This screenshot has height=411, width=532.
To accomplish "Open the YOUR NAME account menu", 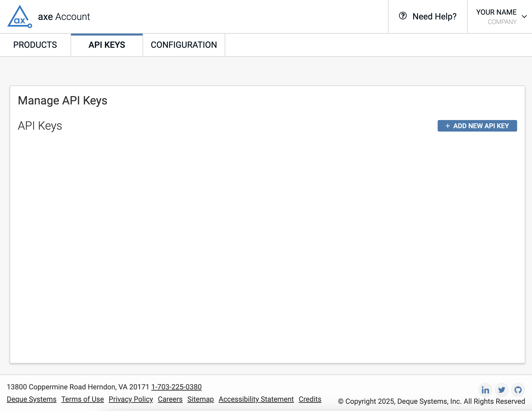I will click(496, 12).
